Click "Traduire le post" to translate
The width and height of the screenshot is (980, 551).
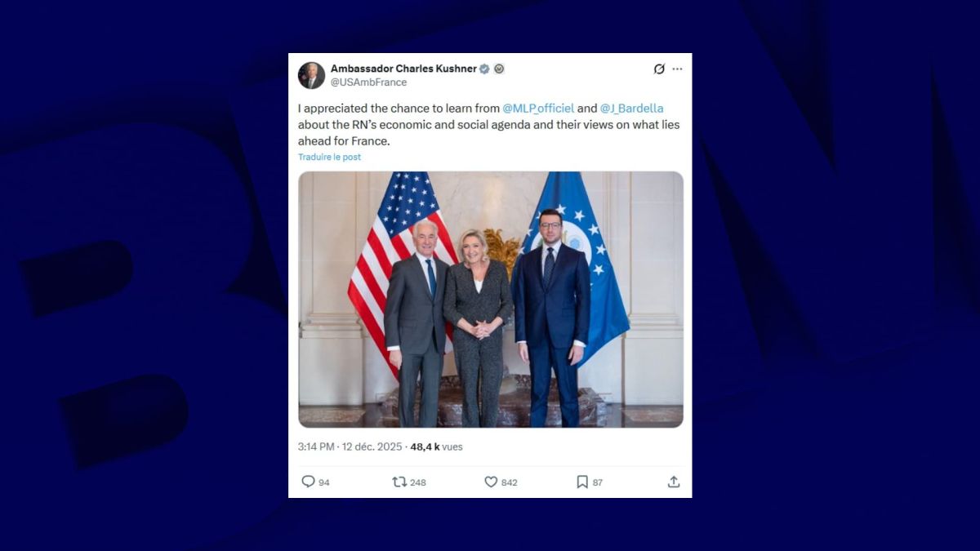[329, 157]
